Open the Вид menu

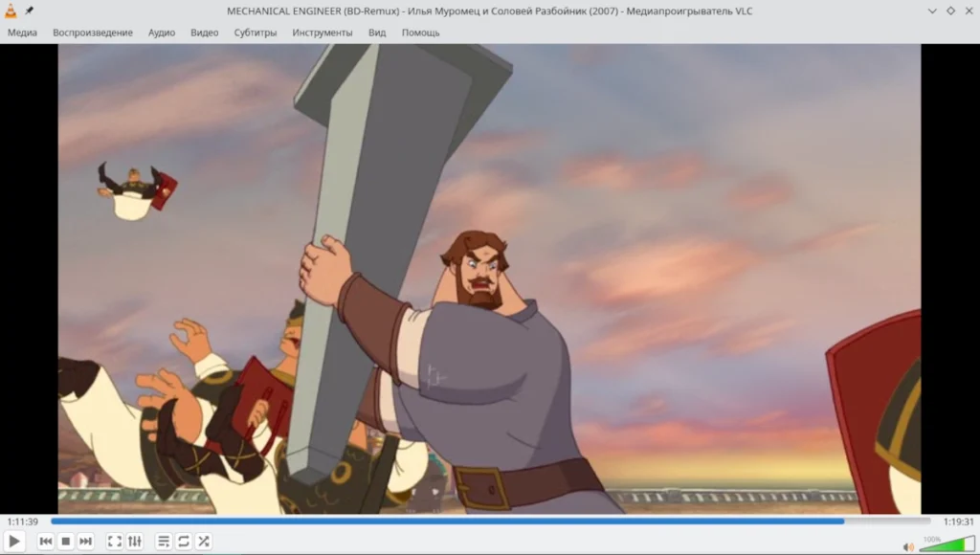pyautogui.click(x=377, y=33)
